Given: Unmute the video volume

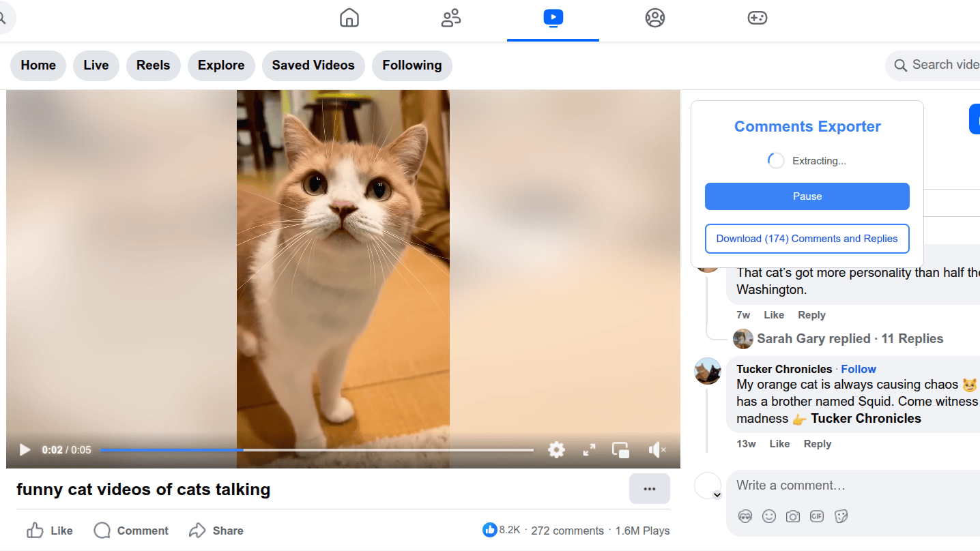Looking at the screenshot, I should click(657, 450).
